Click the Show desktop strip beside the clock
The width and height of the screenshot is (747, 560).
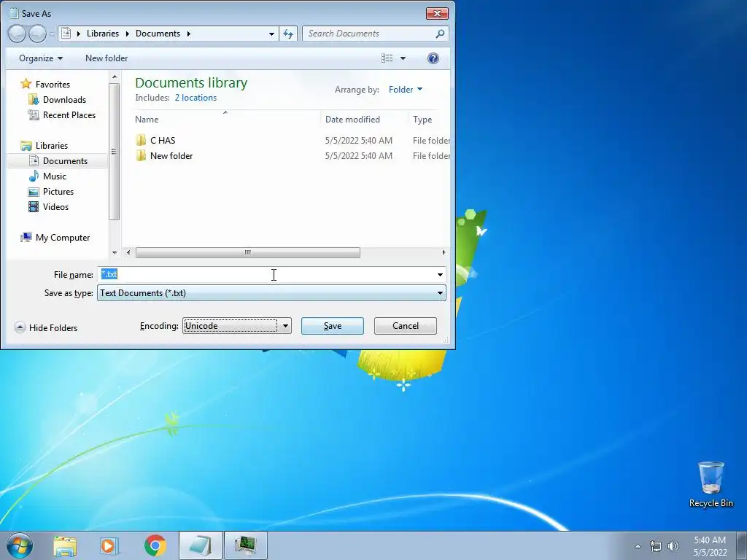point(742,545)
